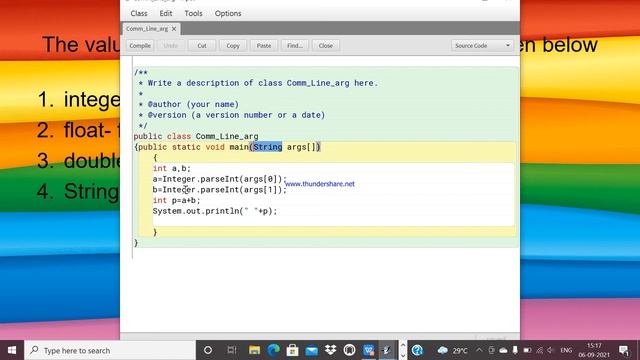
Task: Open Dropbox from the taskbar
Action: click(331, 350)
